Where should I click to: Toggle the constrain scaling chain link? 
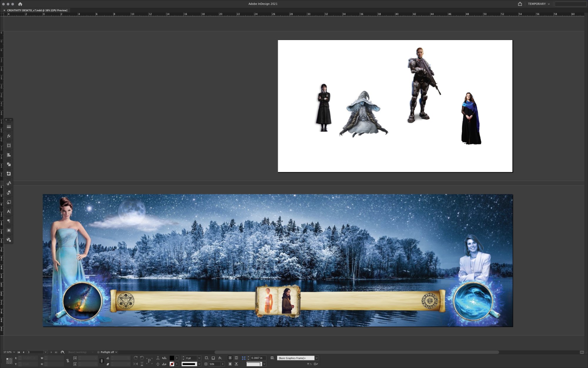pos(102,361)
